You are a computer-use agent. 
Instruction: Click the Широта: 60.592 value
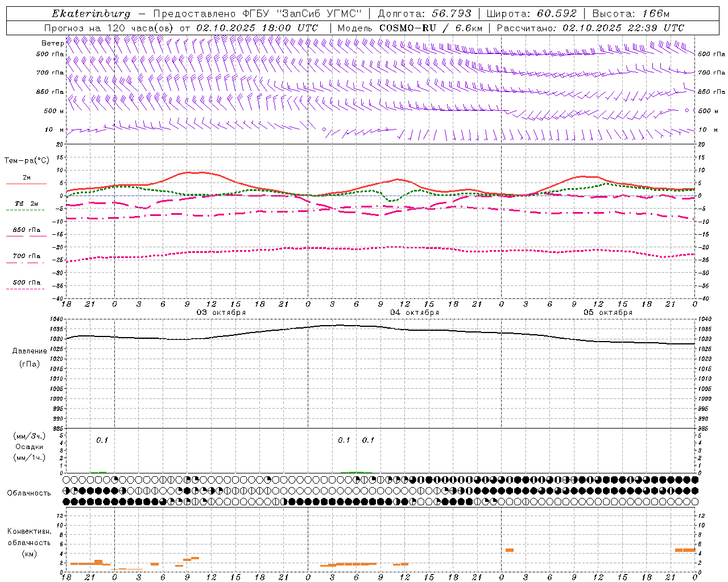(x=531, y=14)
